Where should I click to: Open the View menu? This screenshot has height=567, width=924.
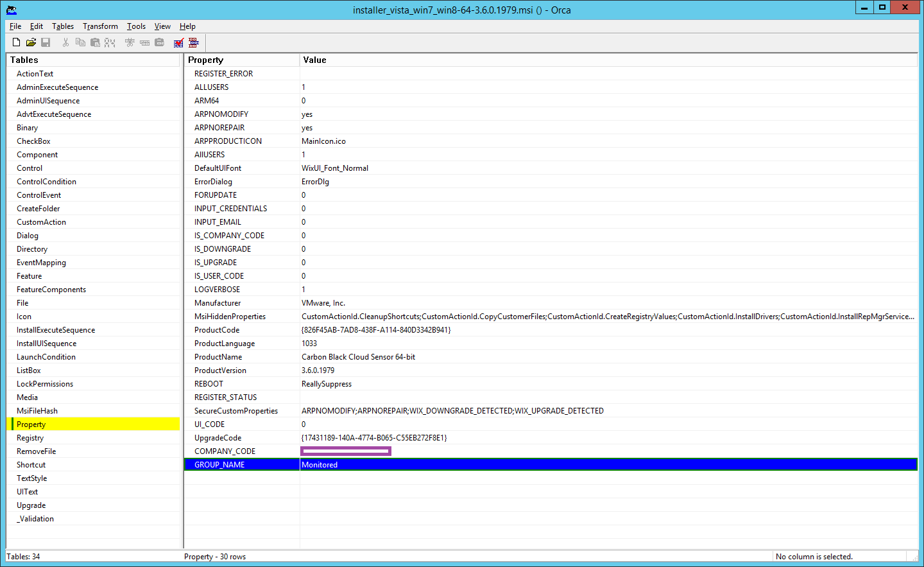pyautogui.click(x=162, y=26)
